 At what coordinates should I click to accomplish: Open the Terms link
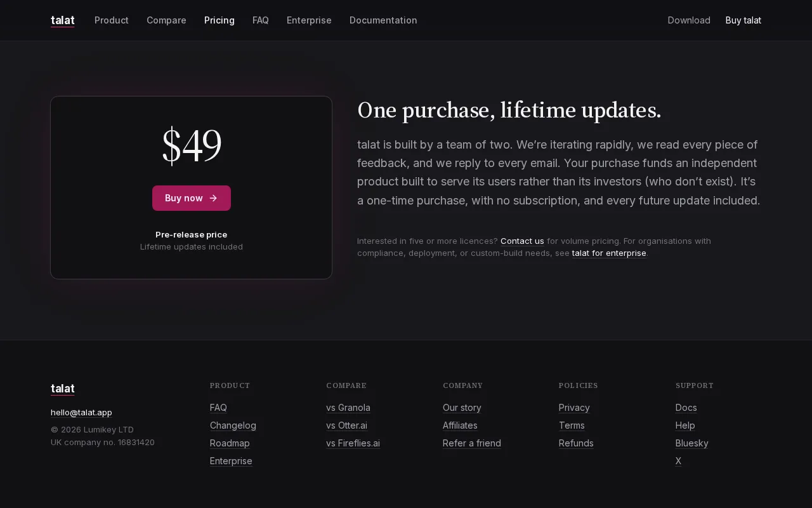tap(572, 425)
